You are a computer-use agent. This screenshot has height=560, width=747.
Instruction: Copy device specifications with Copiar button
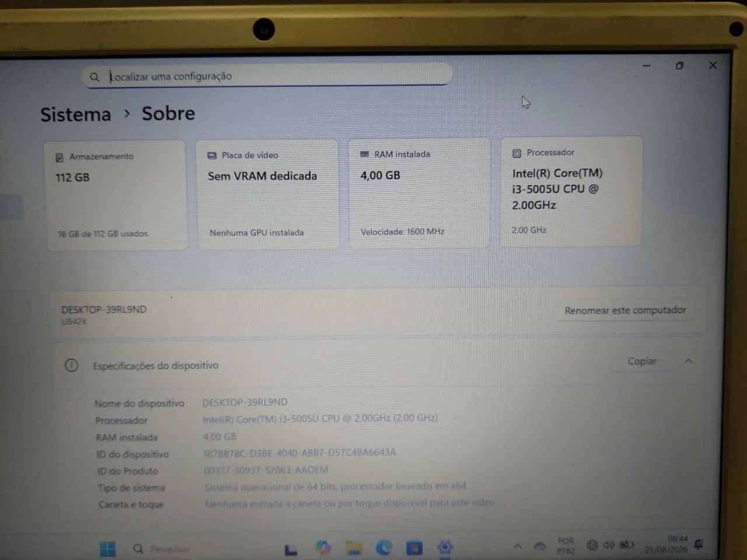(x=642, y=361)
